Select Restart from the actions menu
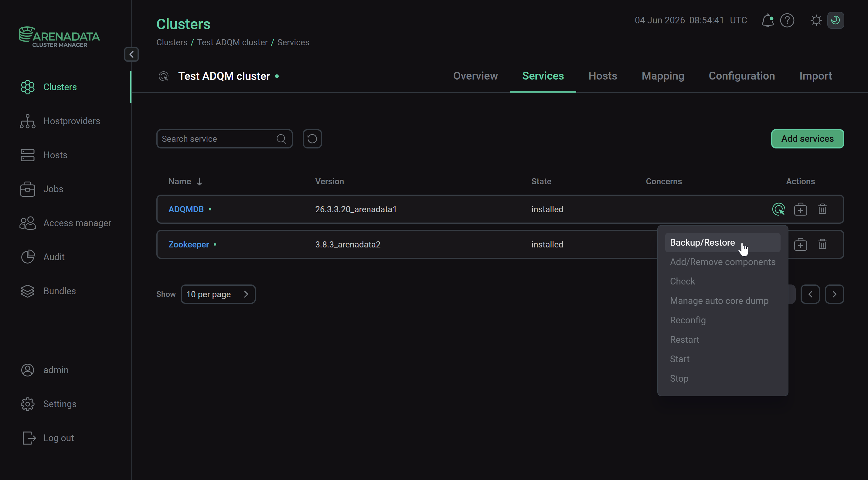 pos(723,339)
